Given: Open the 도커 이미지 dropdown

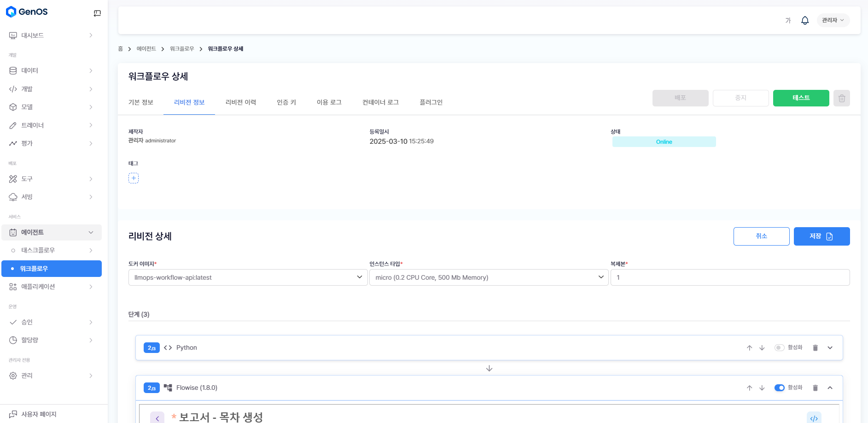Looking at the screenshot, I should pyautogui.click(x=248, y=277).
